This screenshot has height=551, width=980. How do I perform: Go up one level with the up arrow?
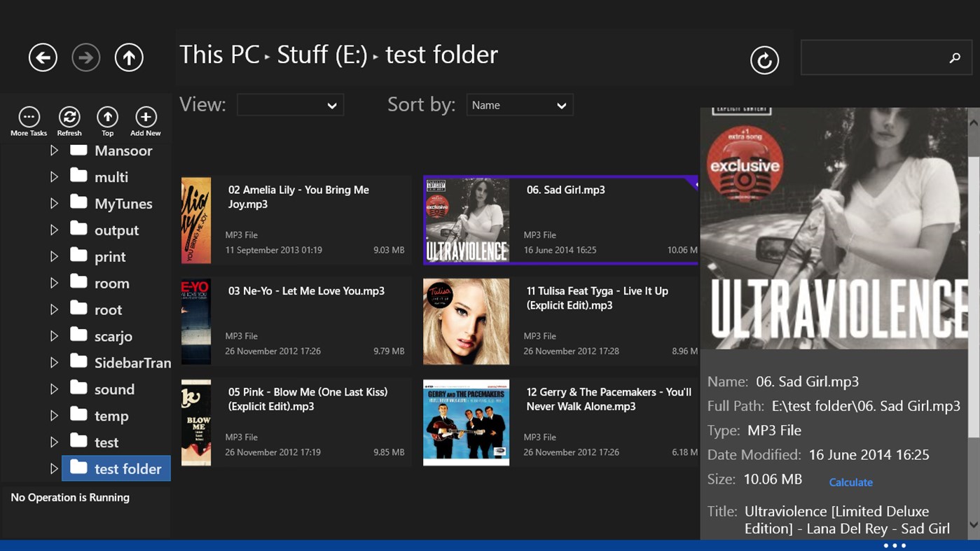[x=129, y=57]
